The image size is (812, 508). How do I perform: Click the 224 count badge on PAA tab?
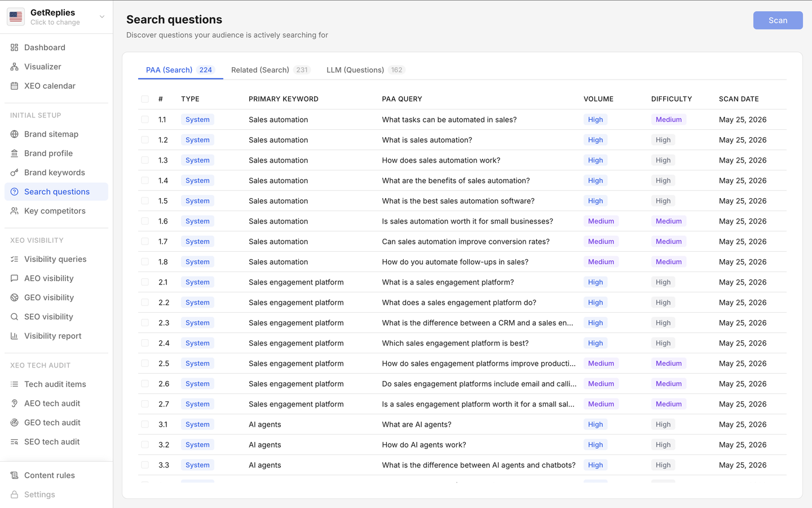(x=206, y=70)
